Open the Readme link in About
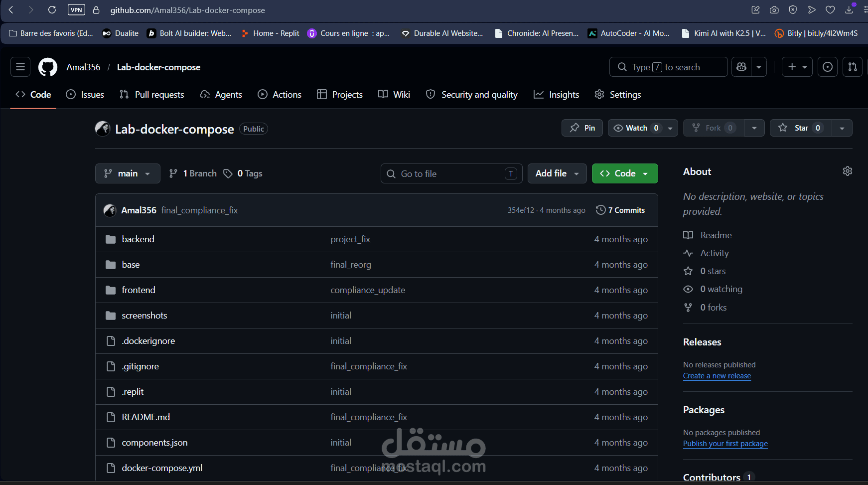This screenshot has height=485, width=868. pyautogui.click(x=708, y=235)
